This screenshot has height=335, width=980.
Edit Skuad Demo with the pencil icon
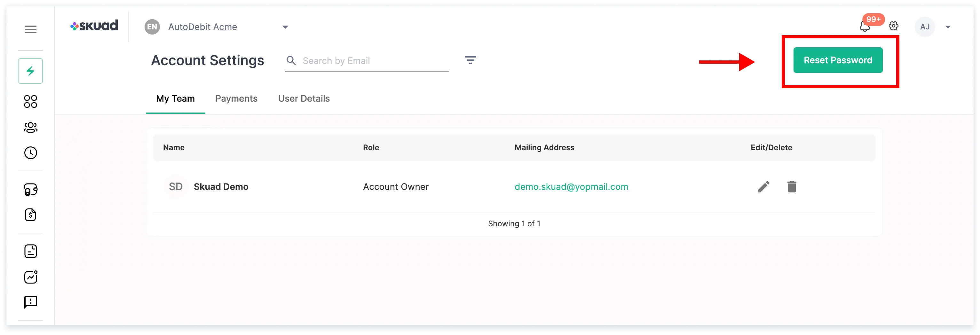tap(763, 187)
